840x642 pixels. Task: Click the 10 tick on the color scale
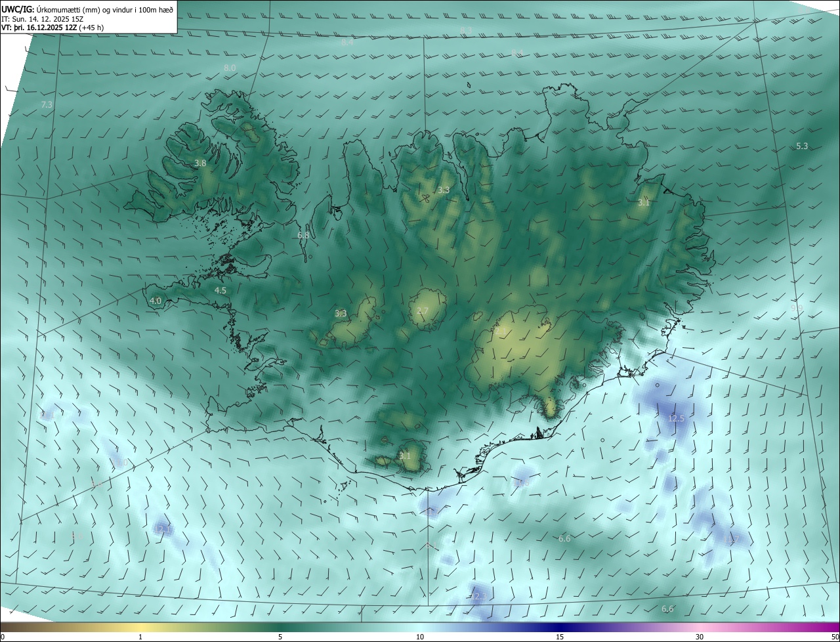420,637
